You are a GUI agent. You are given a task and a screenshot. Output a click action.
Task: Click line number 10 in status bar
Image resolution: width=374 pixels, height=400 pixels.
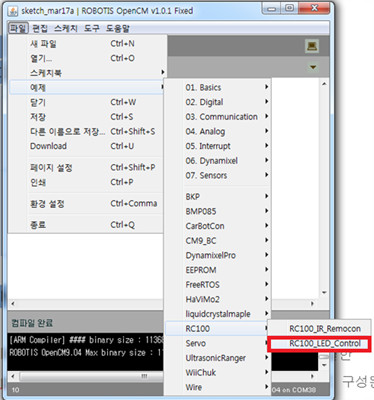pos(16,390)
